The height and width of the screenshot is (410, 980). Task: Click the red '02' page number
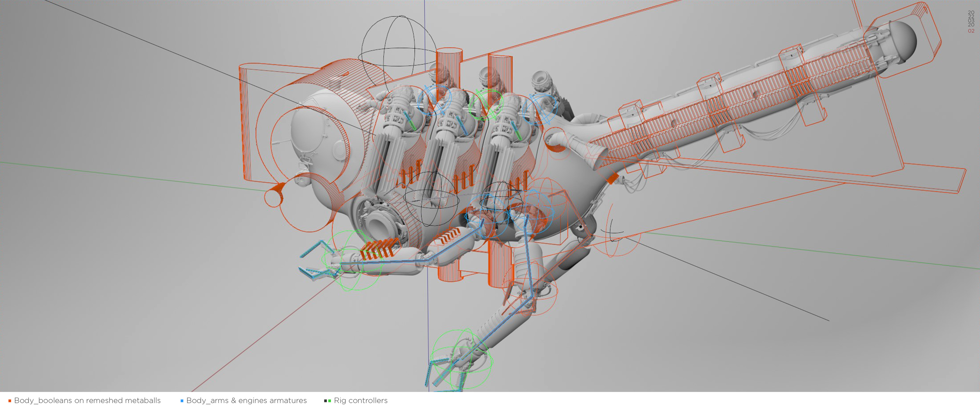coord(971,31)
